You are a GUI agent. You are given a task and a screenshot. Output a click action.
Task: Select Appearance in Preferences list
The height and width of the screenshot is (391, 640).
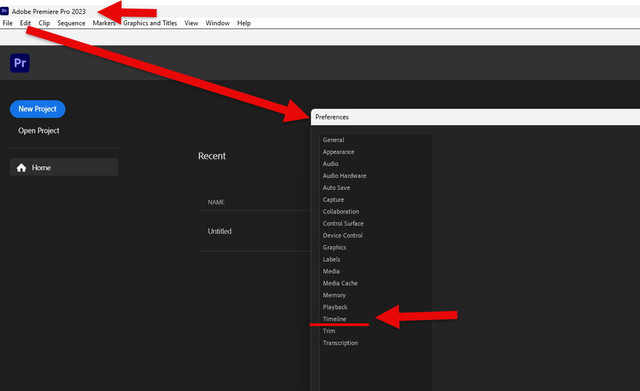coord(338,152)
